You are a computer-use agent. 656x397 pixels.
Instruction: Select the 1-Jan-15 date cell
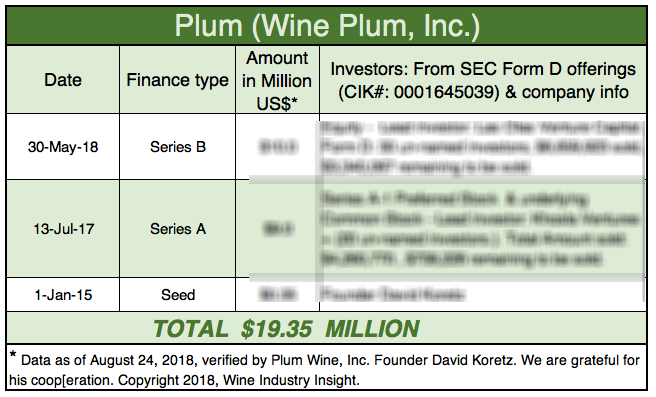tap(63, 295)
